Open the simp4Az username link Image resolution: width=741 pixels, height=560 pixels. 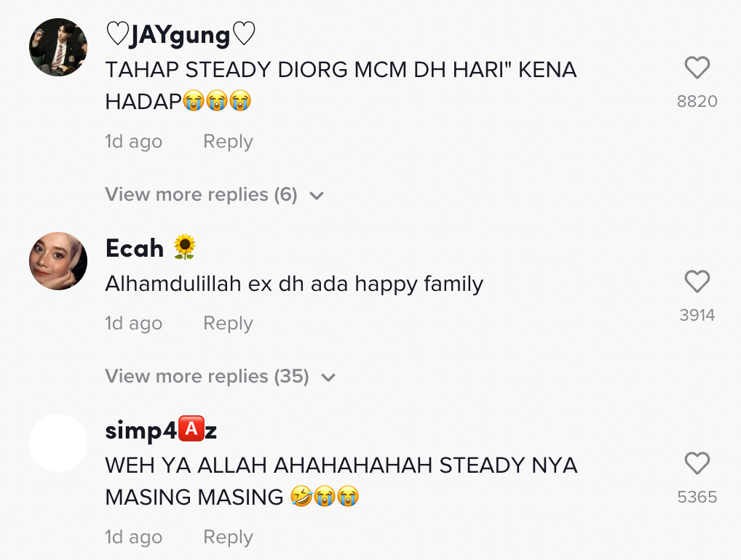161,430
